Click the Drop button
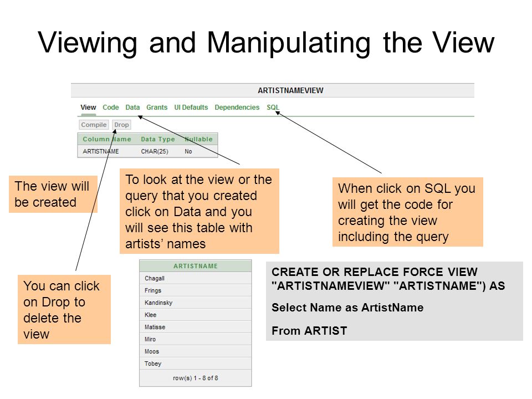Screen dimensions: 532x399 121,125
